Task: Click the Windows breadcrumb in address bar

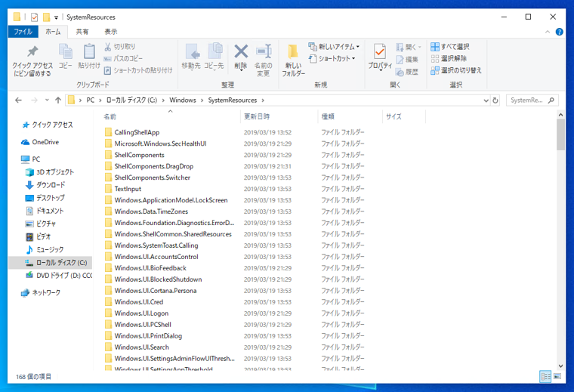Action: 183,100
